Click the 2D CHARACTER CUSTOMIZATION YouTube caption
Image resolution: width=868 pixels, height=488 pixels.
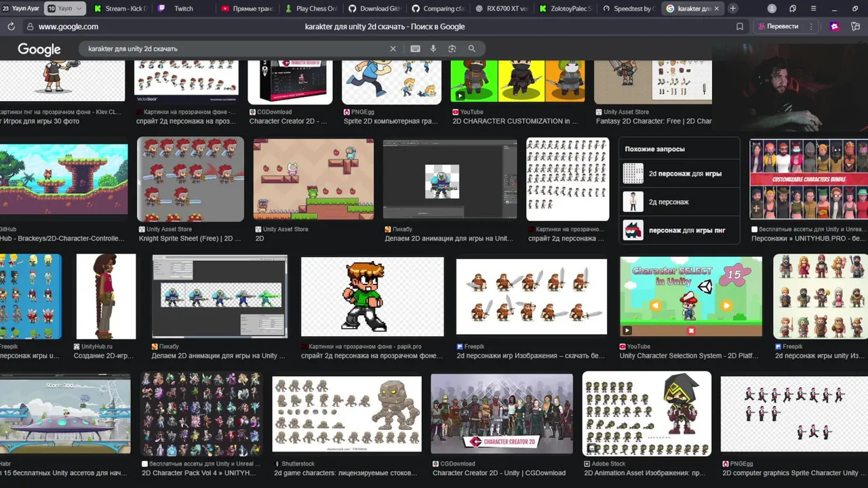pyautogui.click(x=515, y=121)
